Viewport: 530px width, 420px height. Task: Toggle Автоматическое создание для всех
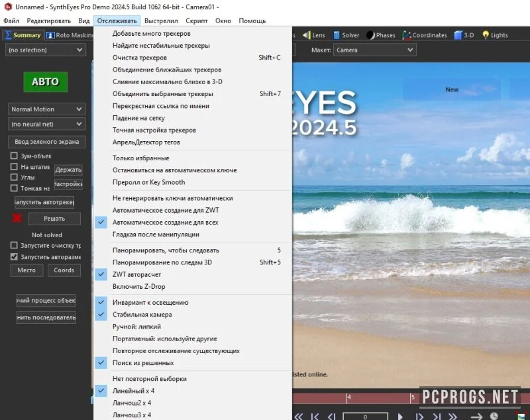pos(193,223)
